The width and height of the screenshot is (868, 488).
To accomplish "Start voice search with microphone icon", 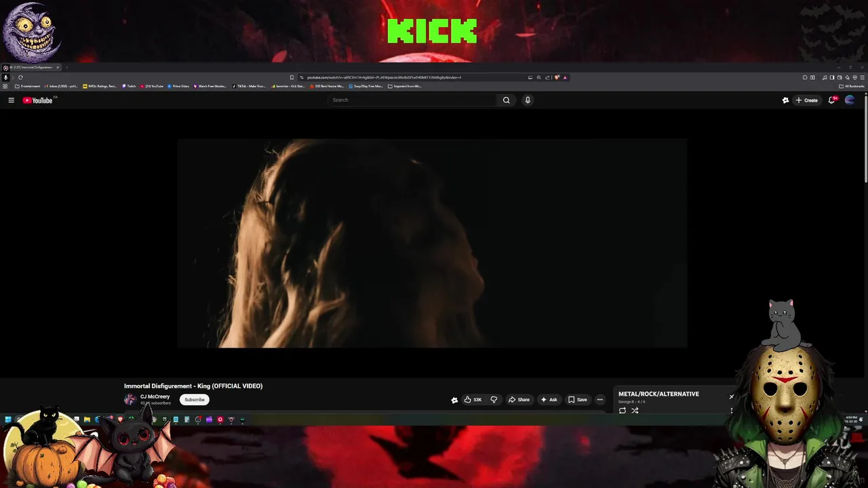I will 528,100.
